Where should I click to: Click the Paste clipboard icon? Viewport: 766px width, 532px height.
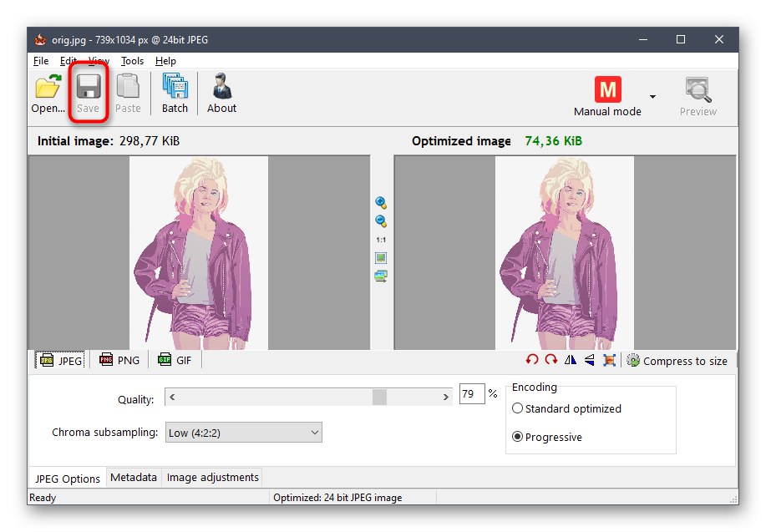(x=128, y=87)
